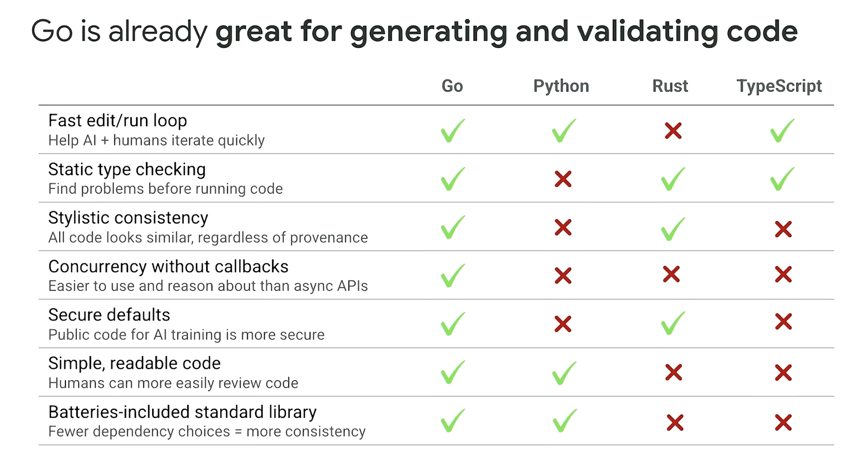Click the Python red X for Secure defaults
This screenshot has height=458, width=868.
[563, 324]
